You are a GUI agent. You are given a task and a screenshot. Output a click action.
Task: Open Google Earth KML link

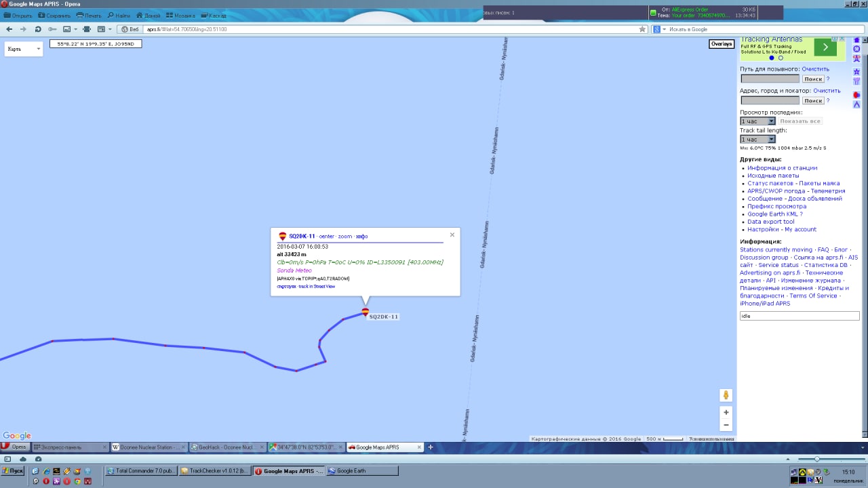tap(772, 214)
